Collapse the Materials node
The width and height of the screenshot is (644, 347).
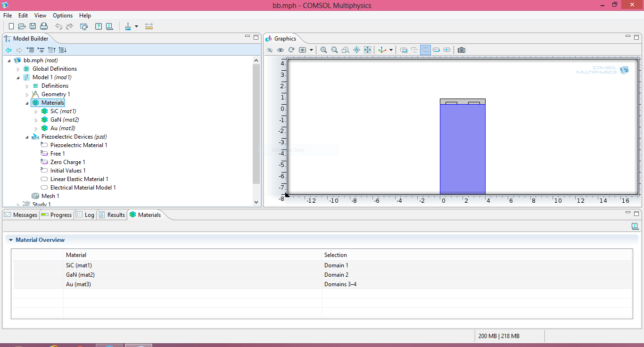(27, 103)
